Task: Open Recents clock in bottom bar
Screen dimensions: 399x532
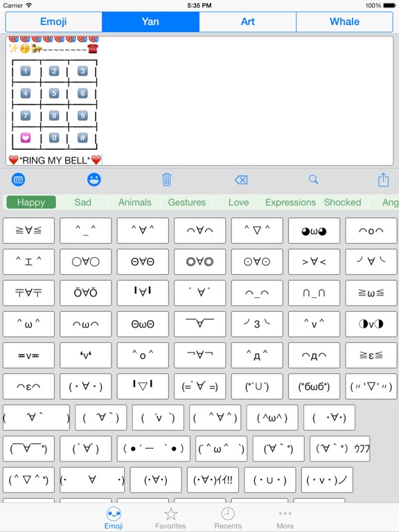Action: coord(228,518)
